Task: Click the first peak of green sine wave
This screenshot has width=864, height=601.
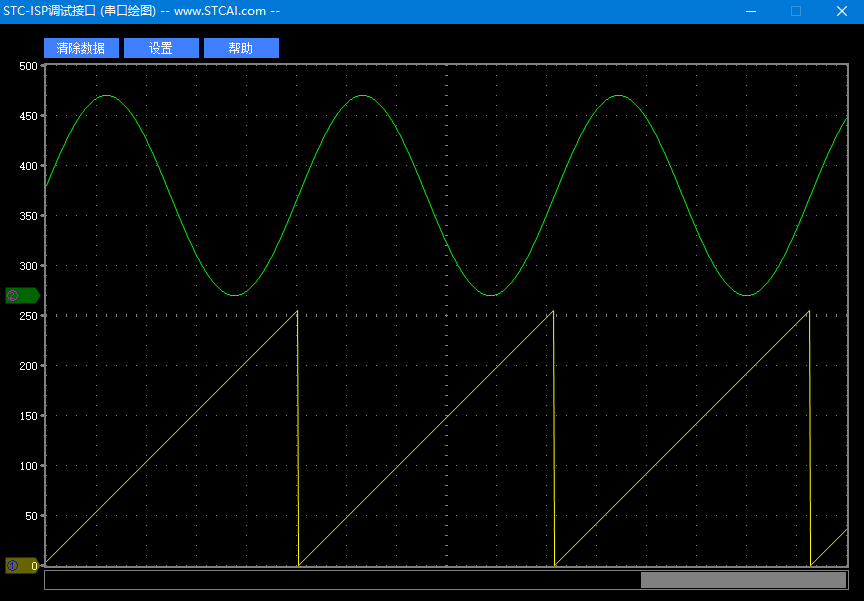Action: pos(106,96)
